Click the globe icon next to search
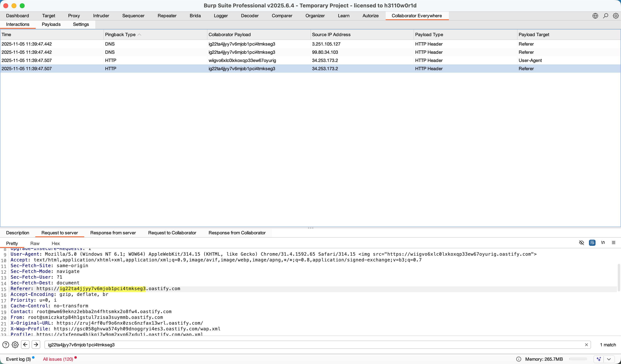 pos(595,16)
